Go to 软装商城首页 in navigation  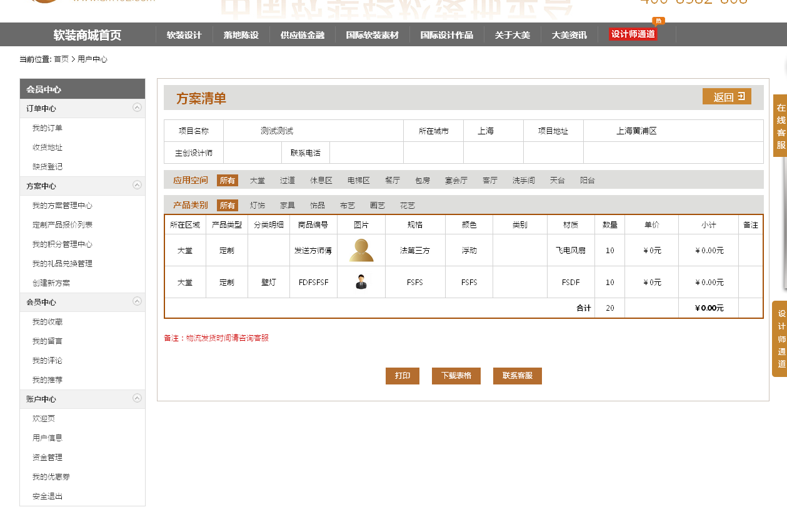87,35
